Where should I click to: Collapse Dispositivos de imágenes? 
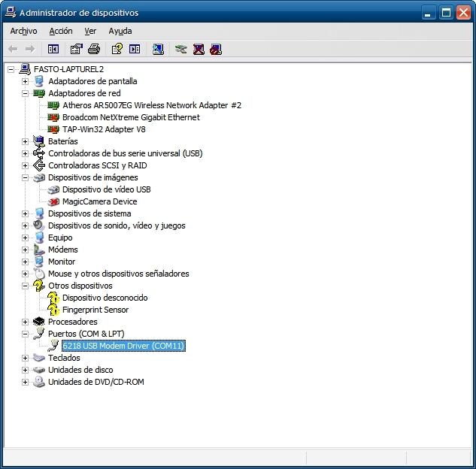pos(25,177)
